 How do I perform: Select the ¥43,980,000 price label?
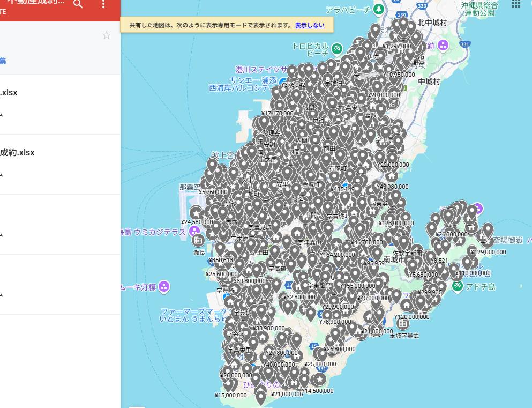(x=393, y=187)
